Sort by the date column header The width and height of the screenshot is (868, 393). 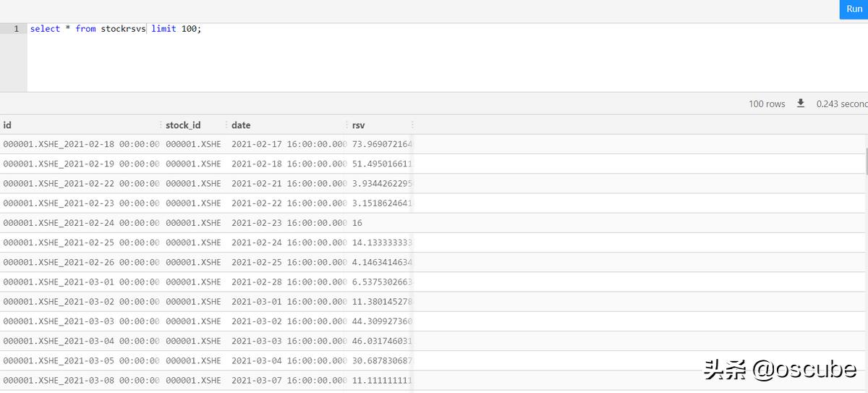[241, 125]
